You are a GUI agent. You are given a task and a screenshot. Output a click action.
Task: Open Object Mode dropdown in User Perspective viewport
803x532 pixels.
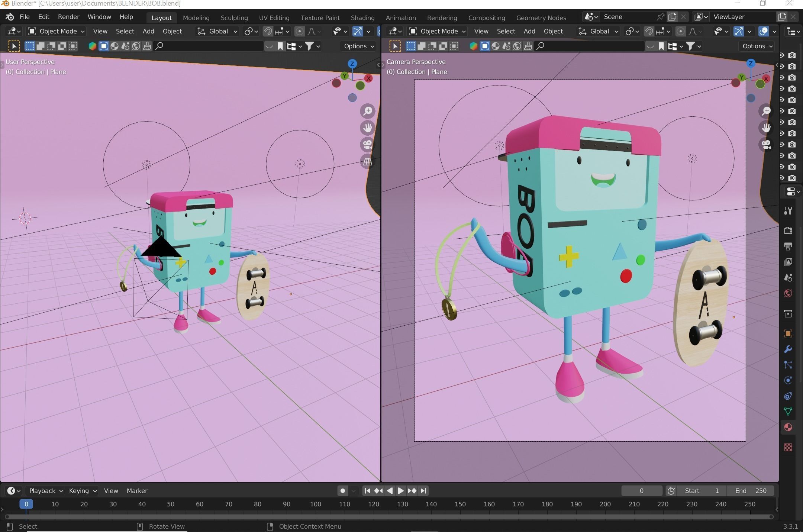[x=57, y=31]
